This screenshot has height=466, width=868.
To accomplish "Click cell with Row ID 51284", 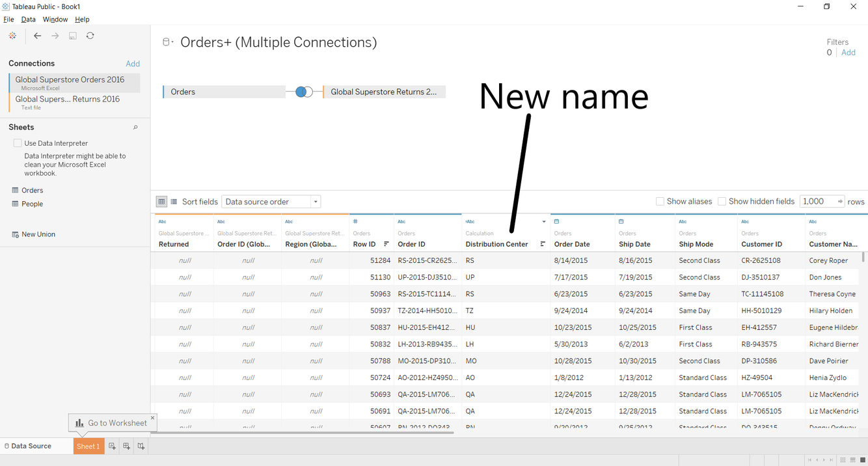I will [372, 260].
